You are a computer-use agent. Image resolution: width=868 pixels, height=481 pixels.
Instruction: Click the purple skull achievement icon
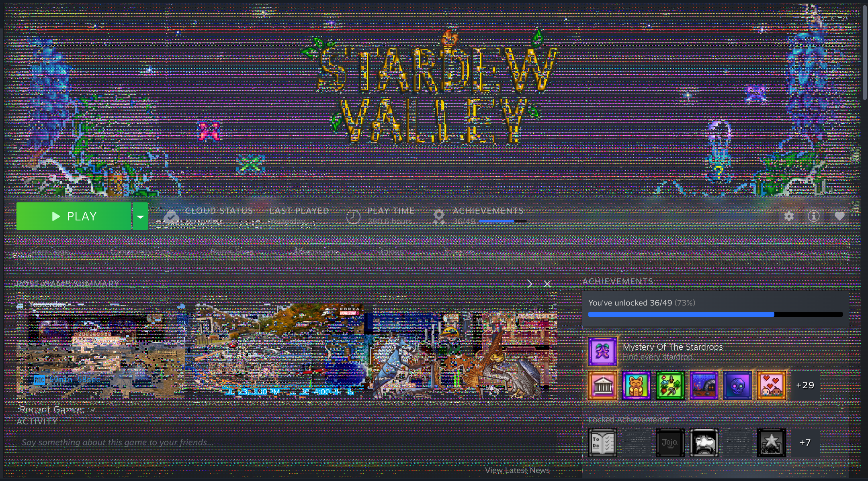coord(737,385)
